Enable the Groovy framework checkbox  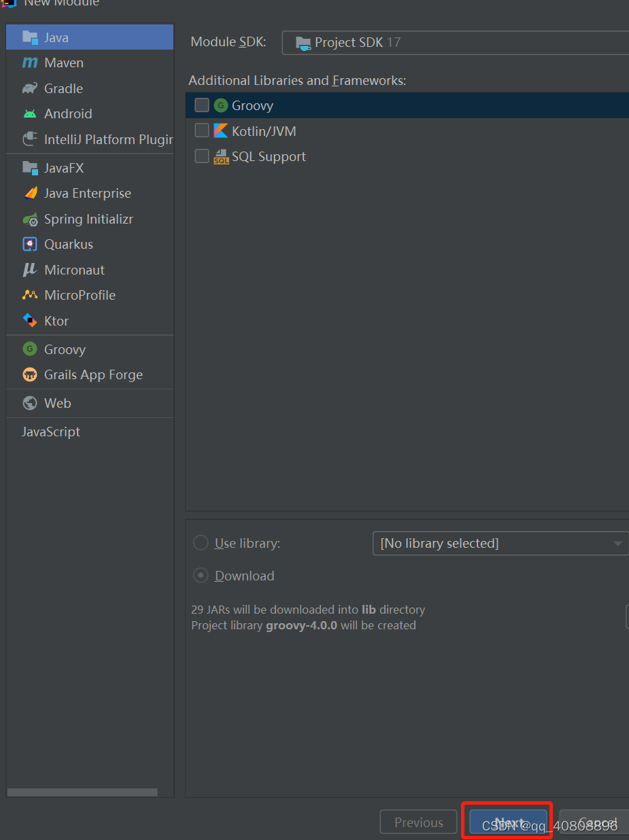point(202,105)
